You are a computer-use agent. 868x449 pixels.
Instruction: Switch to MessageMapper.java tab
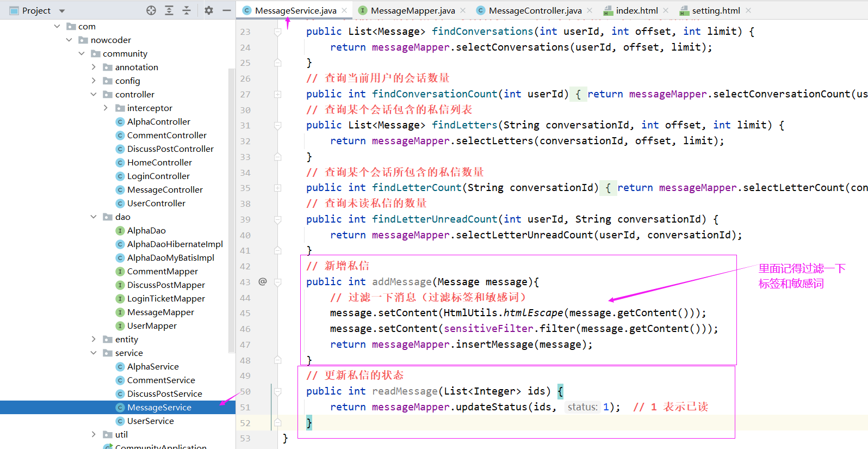413,10
